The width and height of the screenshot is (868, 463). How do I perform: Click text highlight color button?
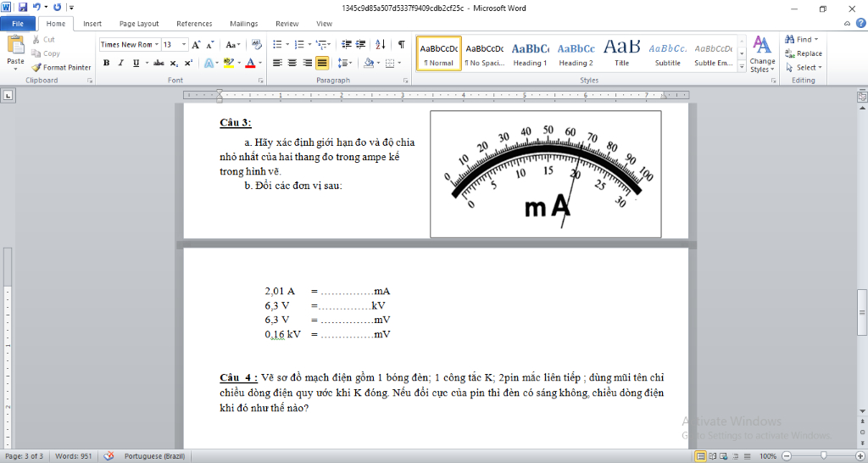pos(229,63)
